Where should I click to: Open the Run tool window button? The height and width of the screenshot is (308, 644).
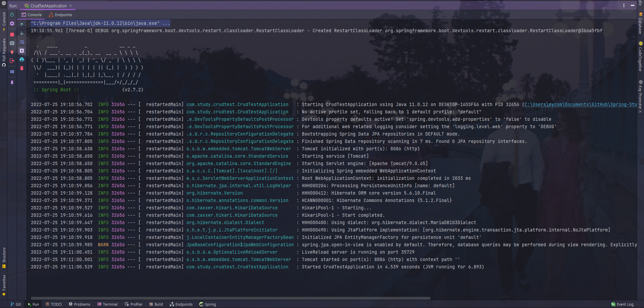[34, 304]
